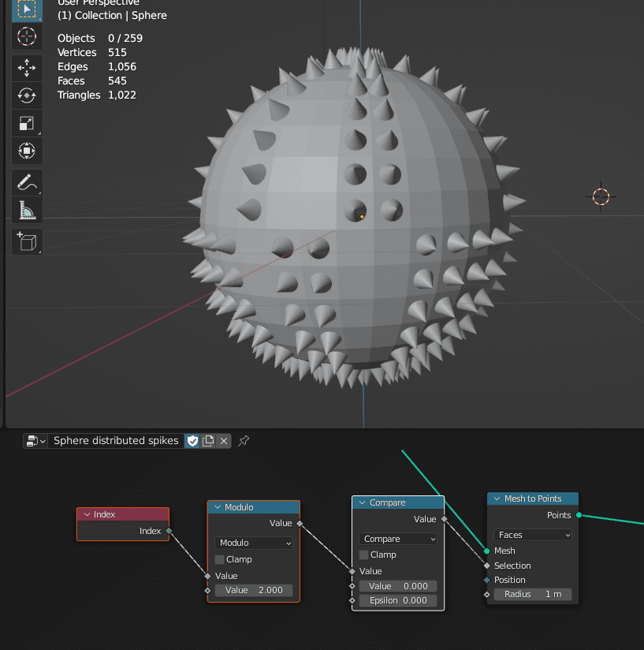Open Modulo operation dropdown
644x650 pixels.
(x=253, y=543)
